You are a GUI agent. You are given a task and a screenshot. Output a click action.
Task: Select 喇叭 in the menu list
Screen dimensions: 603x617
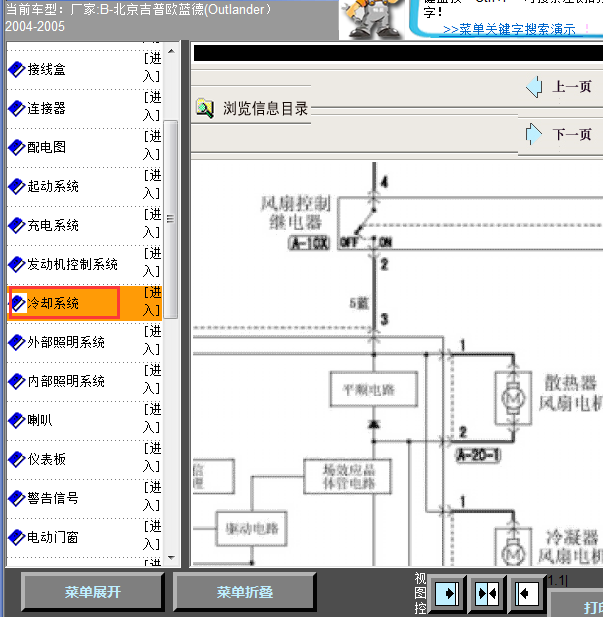coord(40,420)
